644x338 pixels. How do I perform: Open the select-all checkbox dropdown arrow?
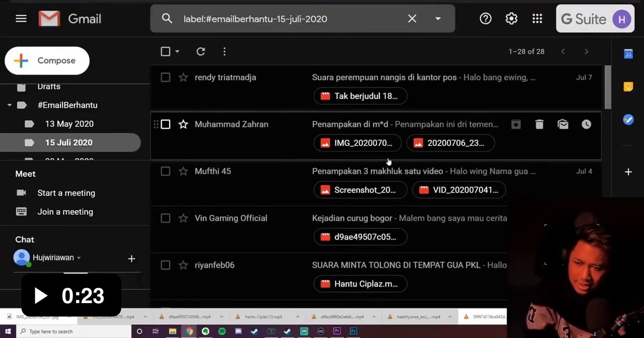point(178,52)
